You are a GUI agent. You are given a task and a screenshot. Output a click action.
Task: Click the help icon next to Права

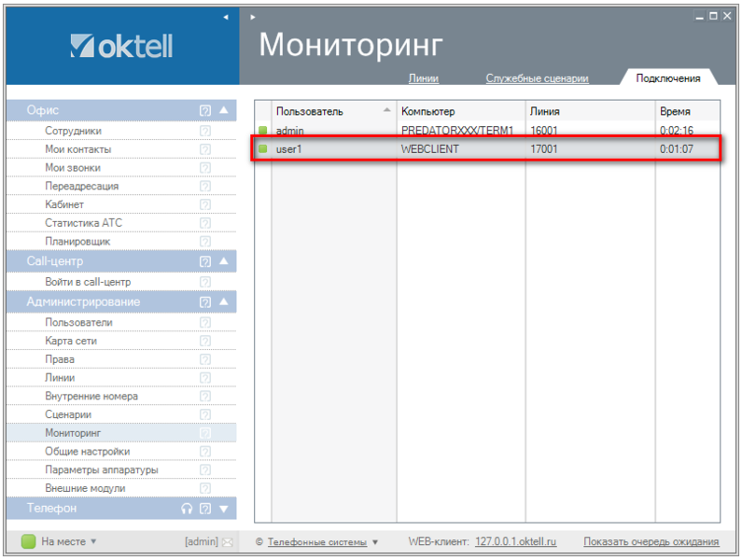205,359
